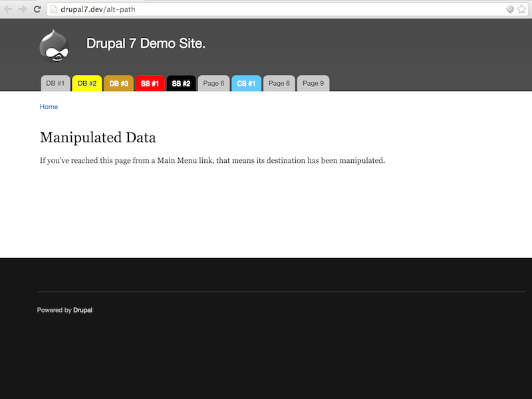Click the browser forward arrow
The width and height of the screenshot is (532, 399).
point(22,9)
